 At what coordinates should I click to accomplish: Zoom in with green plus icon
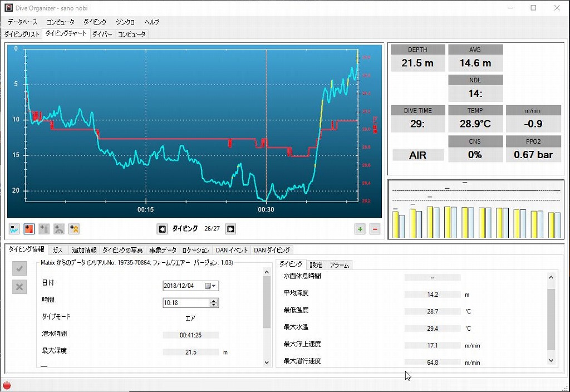click(361, 229)
